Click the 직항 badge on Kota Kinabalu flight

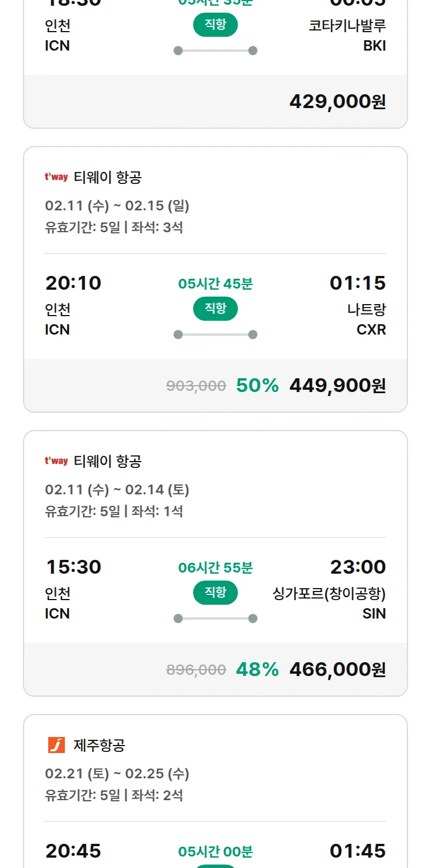pos(215,25)
